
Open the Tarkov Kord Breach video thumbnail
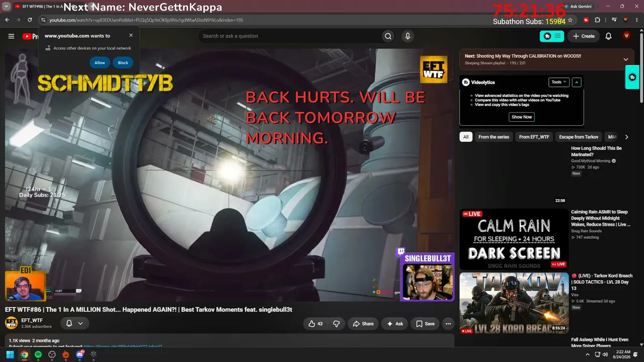[514, 303]
